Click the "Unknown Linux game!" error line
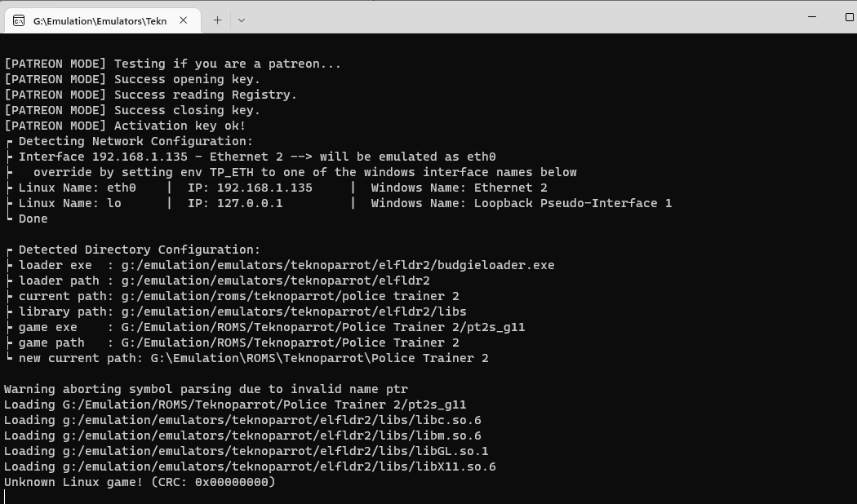Viewport: 857px width, 504px height. point(140,482)
